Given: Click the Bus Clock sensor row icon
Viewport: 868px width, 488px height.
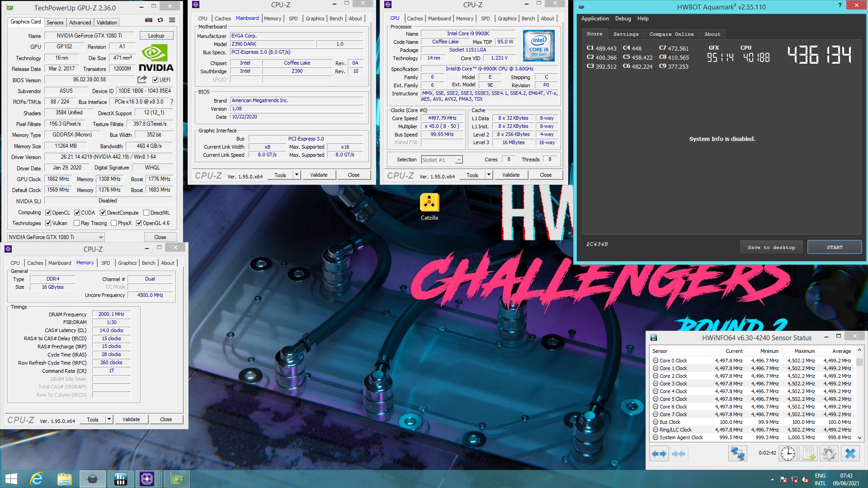Looking at the screenshot, I should [x=656, y=422].
